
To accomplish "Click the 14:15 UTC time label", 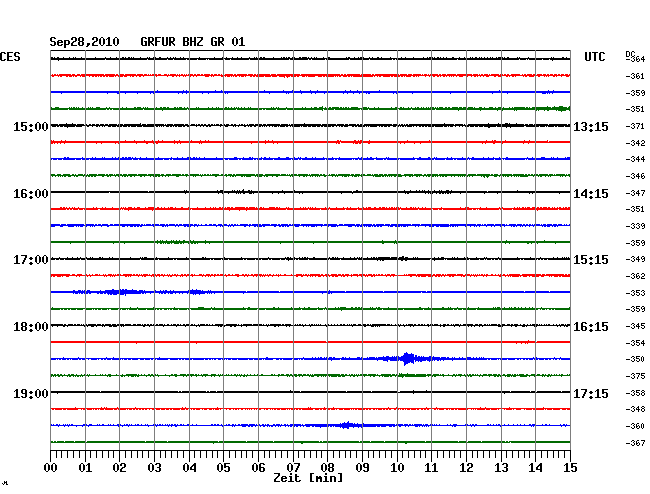I will pyautogui.click(x=591, y=194).
